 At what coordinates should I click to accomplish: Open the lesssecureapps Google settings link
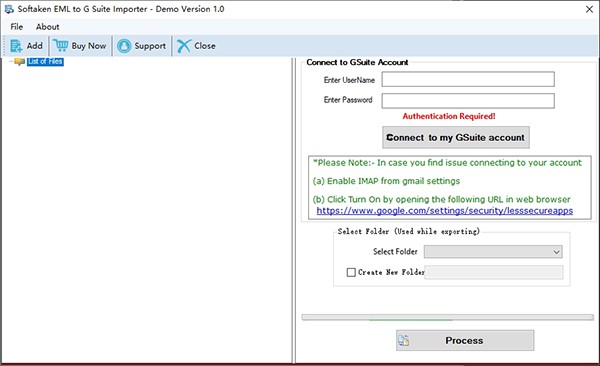(445, 211)
